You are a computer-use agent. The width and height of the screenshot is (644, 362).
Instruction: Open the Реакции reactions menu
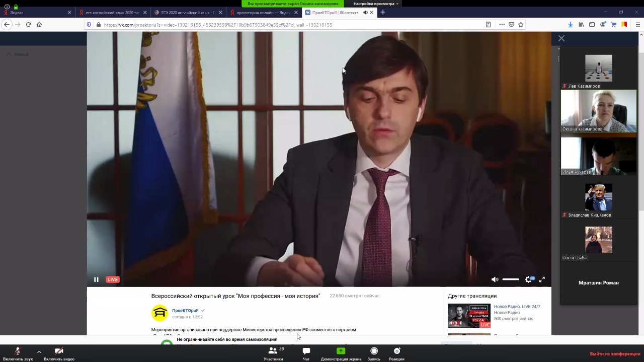pos(396,353)
